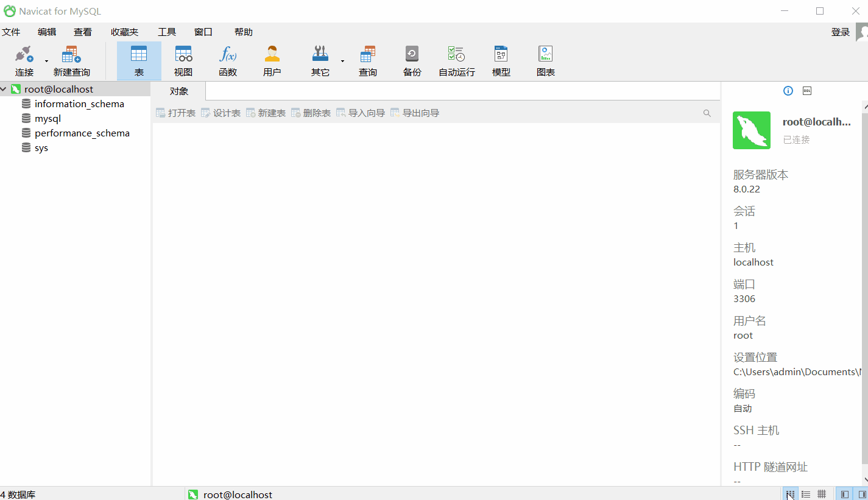This screenshot has height=500, width=868.
Task: Open the 窗口 menu
Action: (203, 32)
